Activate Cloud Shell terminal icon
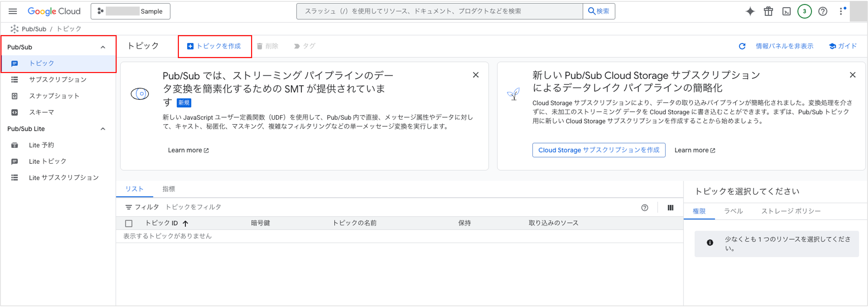This screenshot has height=307, width=868. [786, 11]
